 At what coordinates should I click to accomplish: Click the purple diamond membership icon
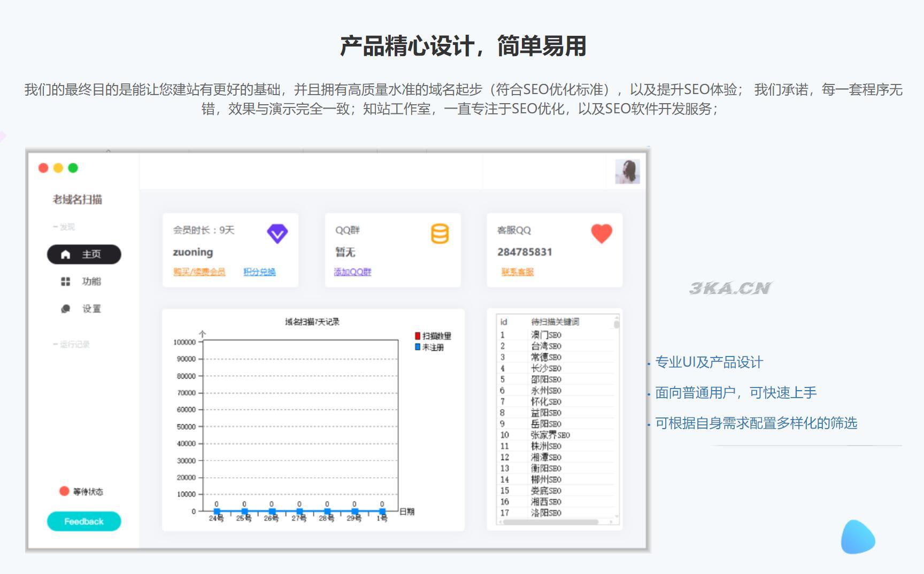277,234
